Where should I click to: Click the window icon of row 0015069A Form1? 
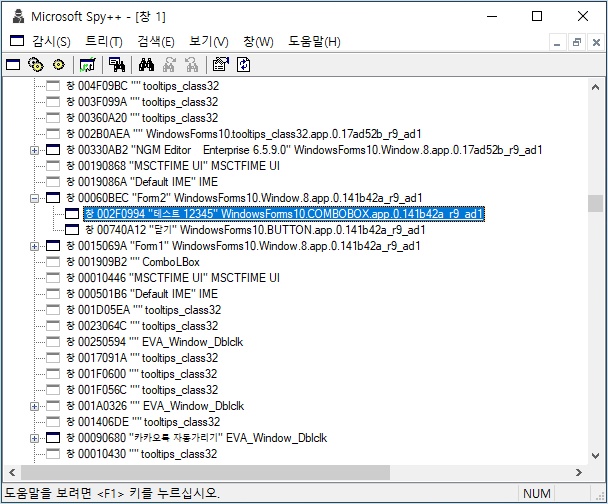click(x=53, y=246)
